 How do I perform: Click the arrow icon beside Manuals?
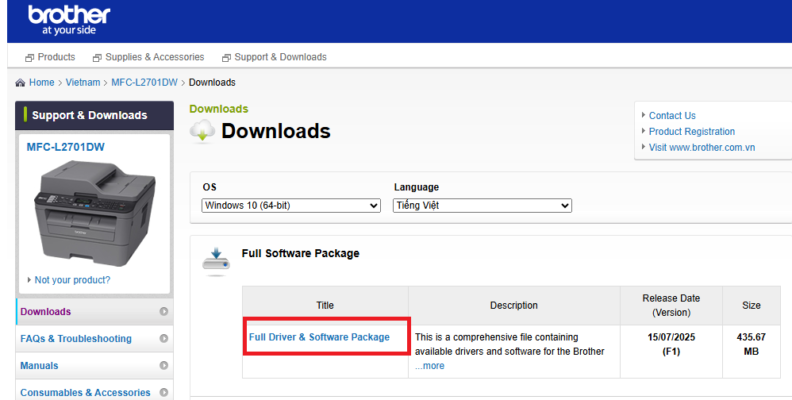coord(163,366)
